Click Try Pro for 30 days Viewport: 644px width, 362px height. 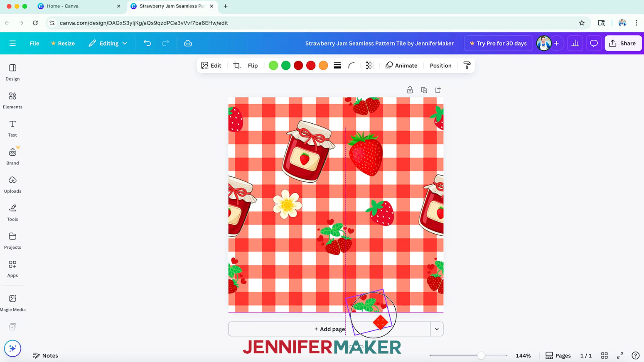[x=498, y=43]
